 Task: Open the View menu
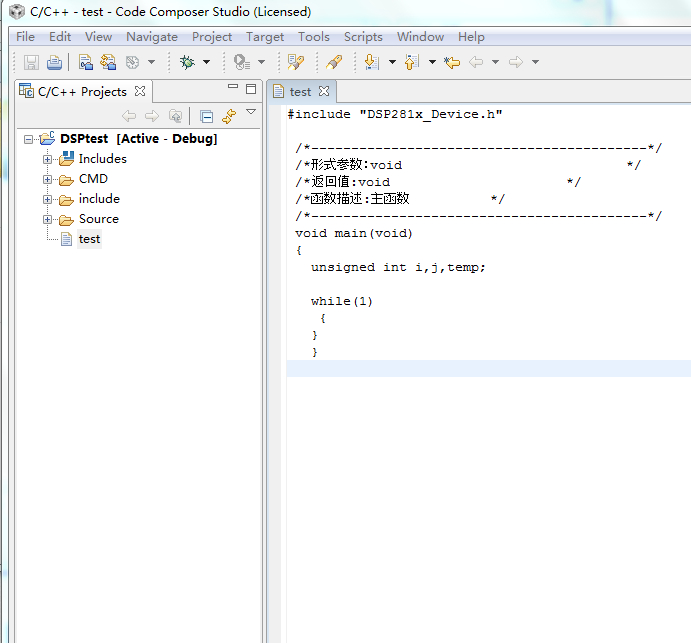pos(98,37)
